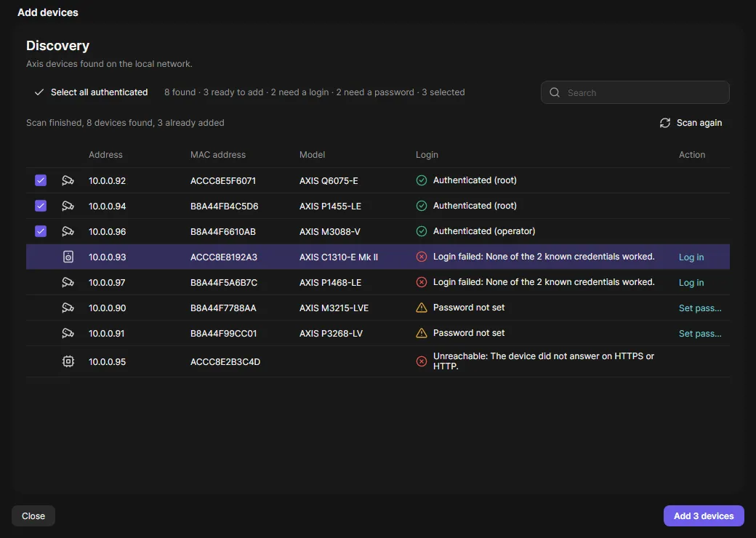Click address 10.0.0.92

point(107,181)
